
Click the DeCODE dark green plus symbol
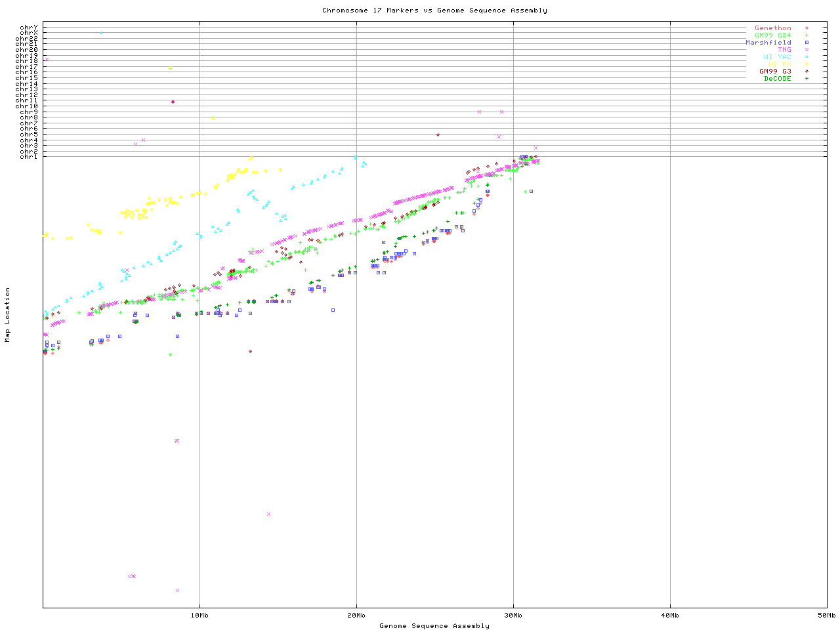pos(807,79)
